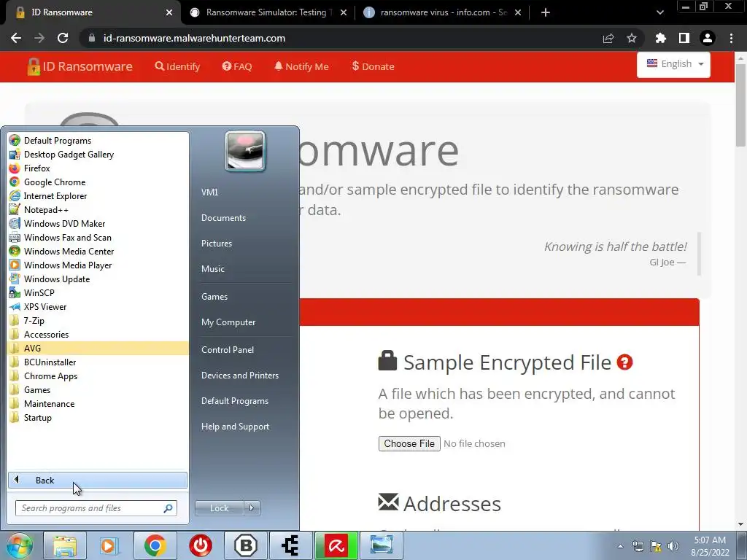Launch Windows Media Player from Start menu

point(98,265)
